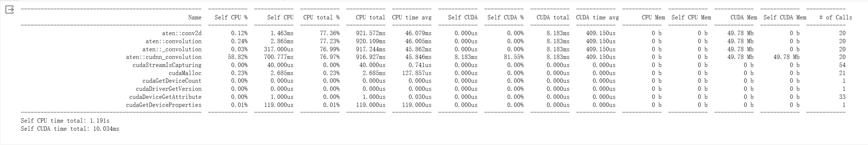Click the aten::cudnn_convolution entry
Screen dimensions: 868x145
click(164, 57)
